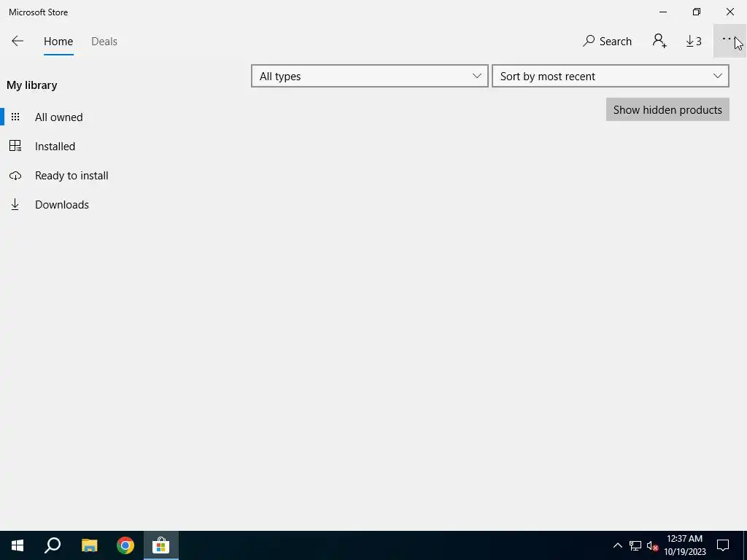
Task: Launch Google Chrome from taskbar
Action: coord(125,545)
